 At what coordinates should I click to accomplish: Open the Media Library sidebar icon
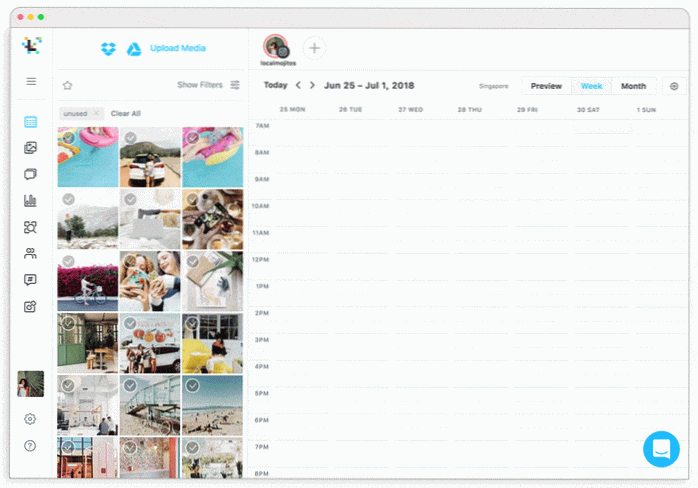click(x=30, y=148)
